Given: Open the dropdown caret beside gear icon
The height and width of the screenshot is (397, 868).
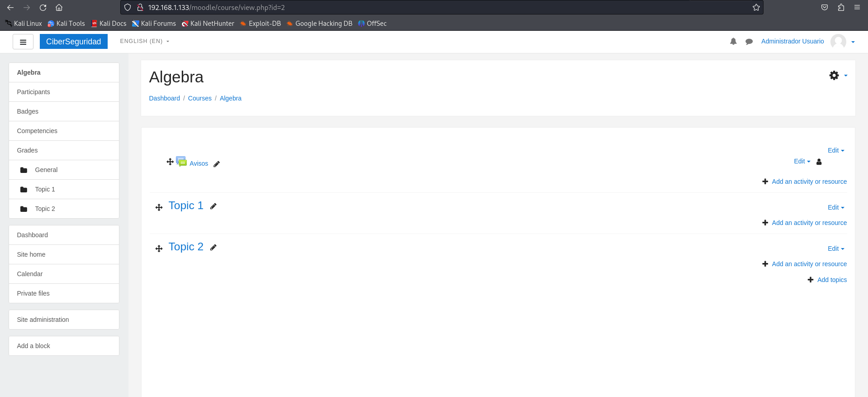Looking at the screenshot, I should tap(845, 76).
